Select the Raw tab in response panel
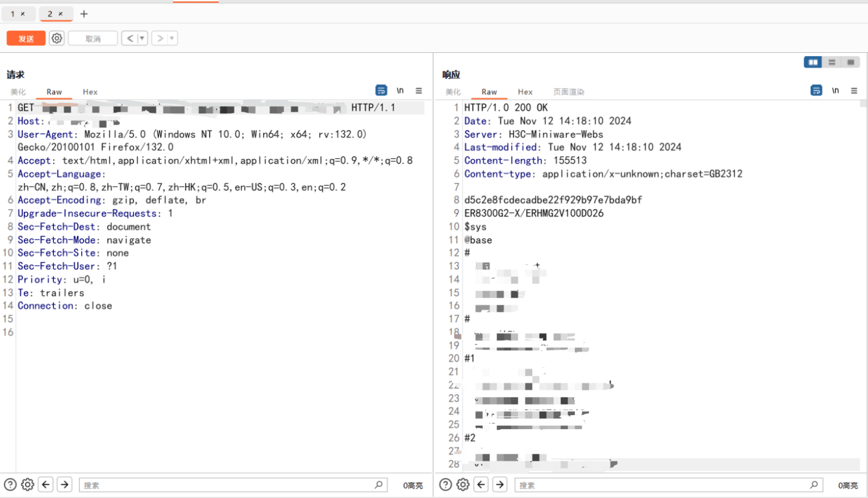This screenshot has width=868, height=498. [x=489, y=92]
